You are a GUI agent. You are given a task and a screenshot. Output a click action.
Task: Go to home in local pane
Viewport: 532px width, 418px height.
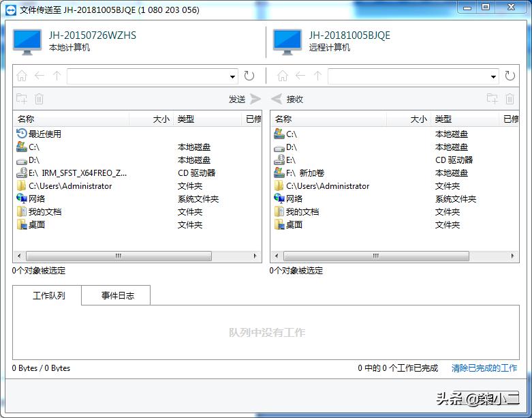pos(22,76)
